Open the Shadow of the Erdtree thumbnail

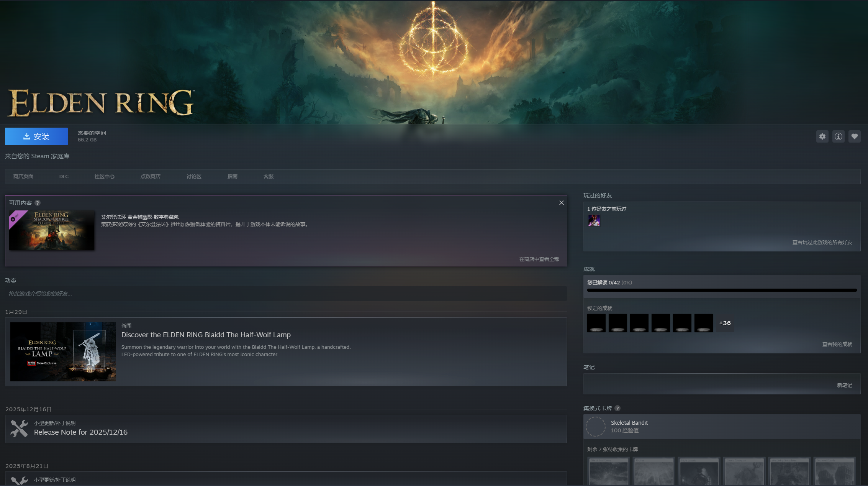pyautogui.click(x=52, y=230)
